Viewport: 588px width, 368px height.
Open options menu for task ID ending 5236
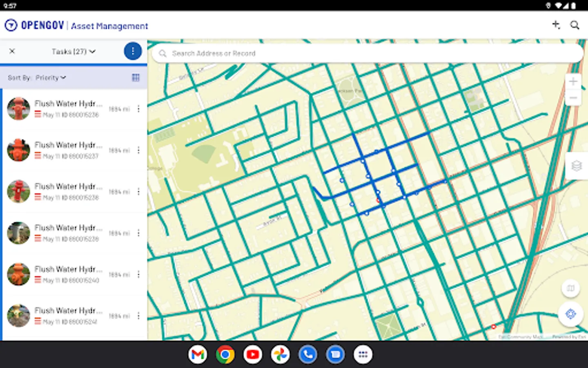(138, 109)
